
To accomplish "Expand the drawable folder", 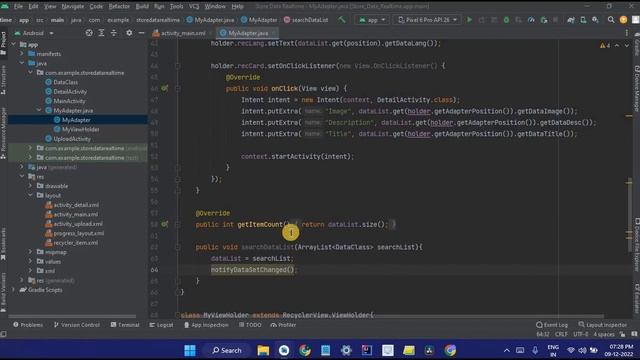I will tap(31, 186).
